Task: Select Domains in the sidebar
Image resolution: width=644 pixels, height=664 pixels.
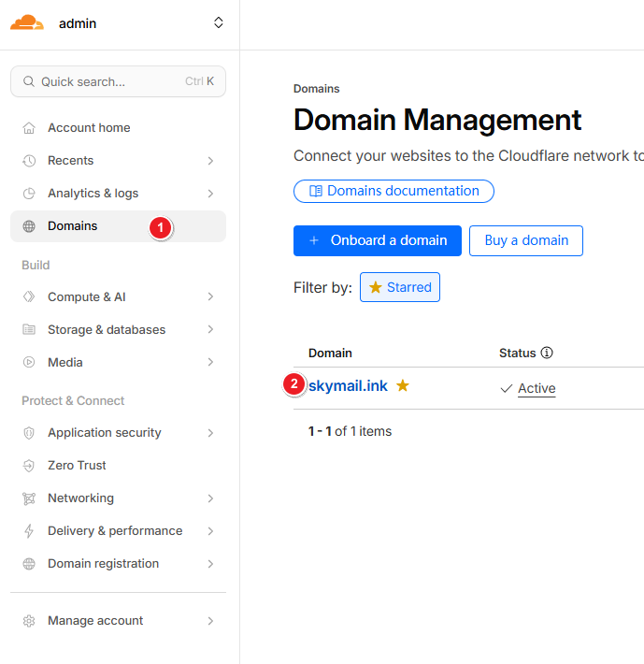Action: (72, 226)
